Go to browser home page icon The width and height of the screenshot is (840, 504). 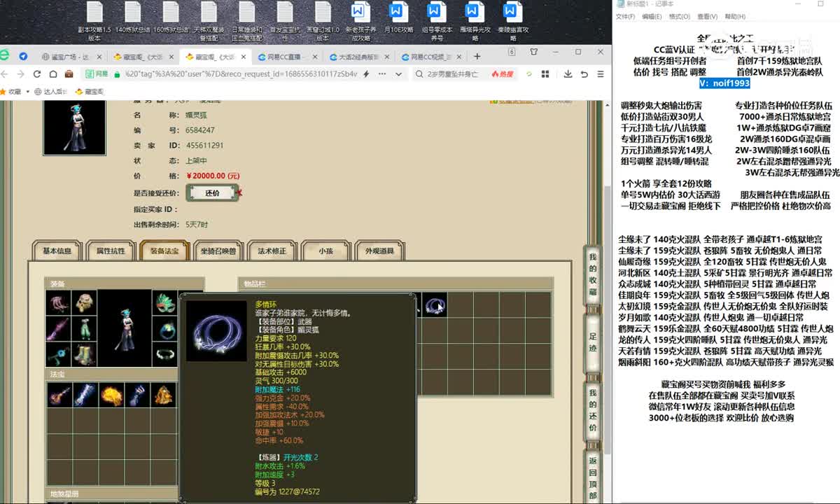tap(53, 73)
